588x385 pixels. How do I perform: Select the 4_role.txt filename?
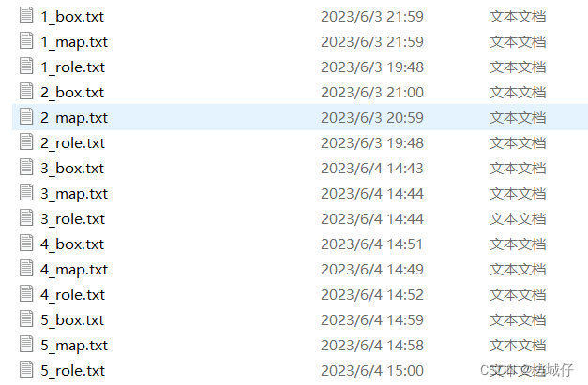(73, 295)
